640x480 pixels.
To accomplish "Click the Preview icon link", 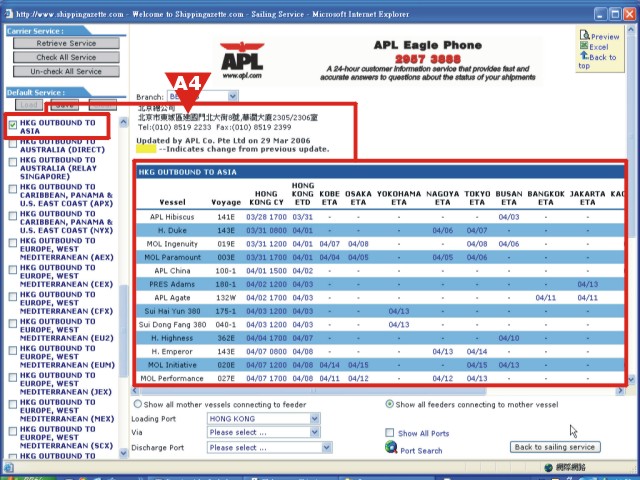I will (x=584, y=36).
